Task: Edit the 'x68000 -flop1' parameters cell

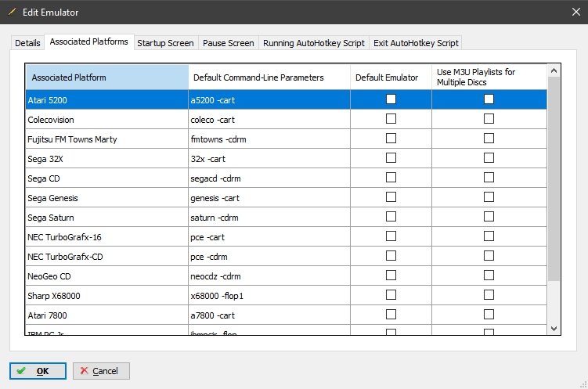Action: tap(269, 296)
